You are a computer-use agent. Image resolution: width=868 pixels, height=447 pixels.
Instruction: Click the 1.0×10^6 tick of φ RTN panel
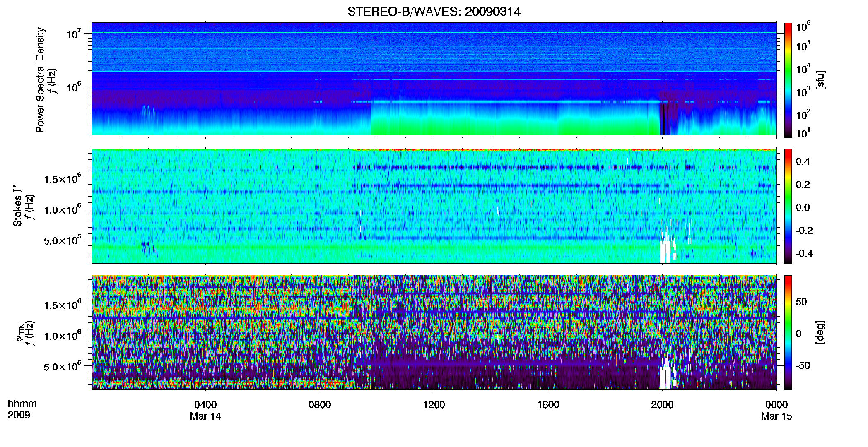[x=63, y=336]
